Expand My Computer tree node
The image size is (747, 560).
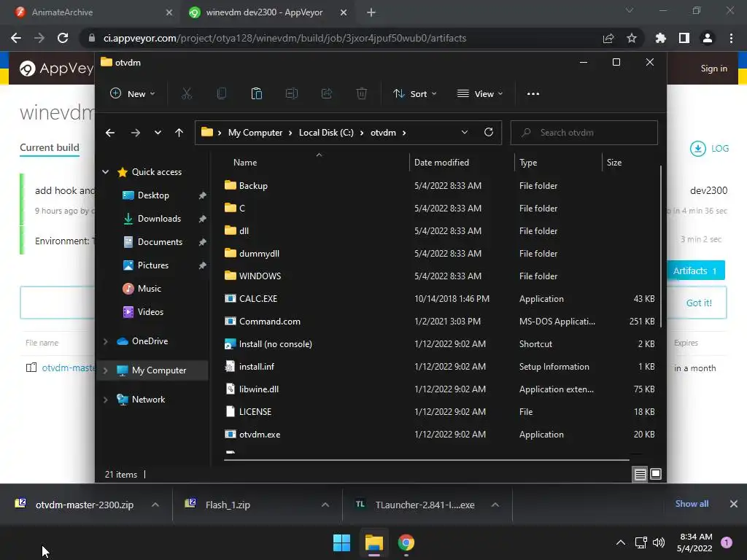[x=106, y=370]
